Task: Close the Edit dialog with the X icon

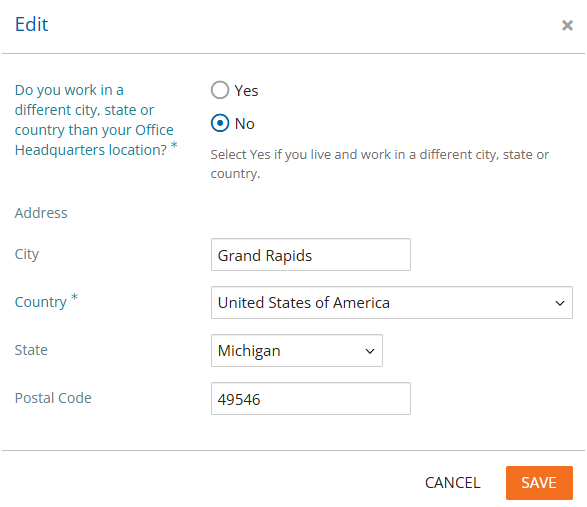Action: click(567, 25)
